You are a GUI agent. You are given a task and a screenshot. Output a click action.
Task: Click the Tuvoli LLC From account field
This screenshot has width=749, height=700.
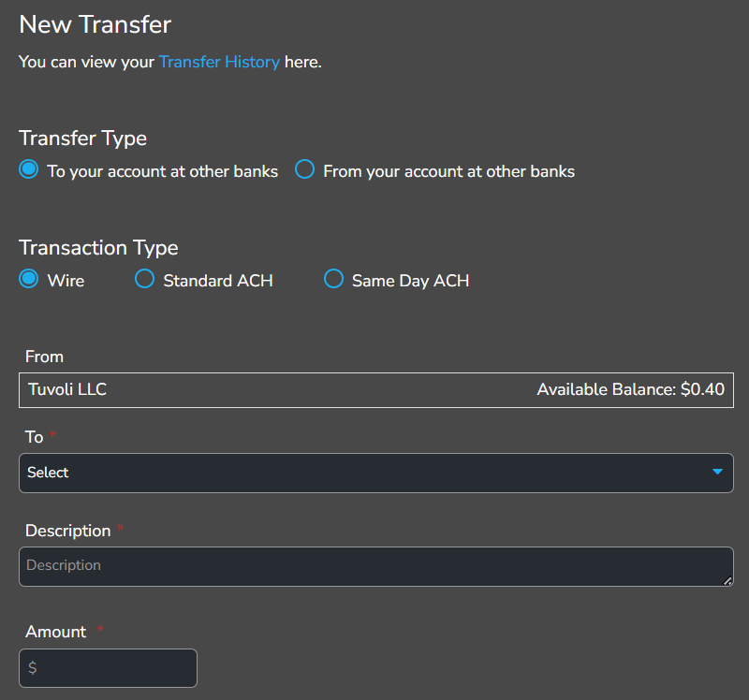pos(67,389)
